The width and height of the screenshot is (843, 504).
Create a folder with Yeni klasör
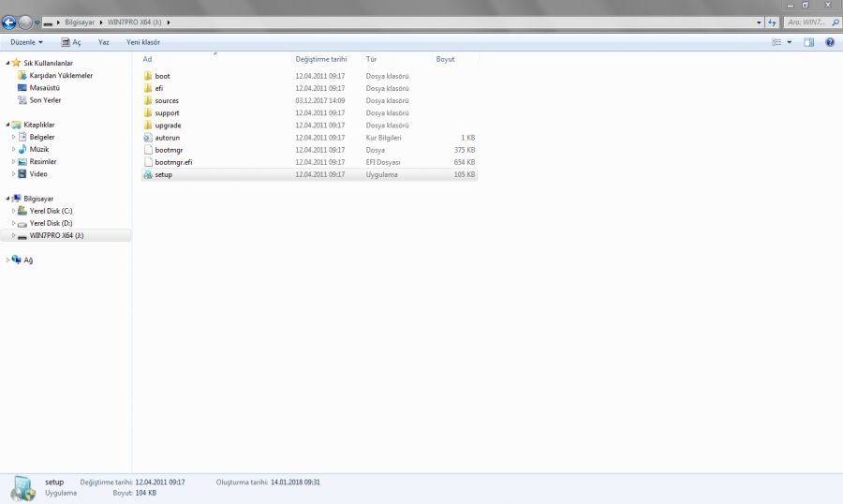pyautogui.click(x=143, y=42)
